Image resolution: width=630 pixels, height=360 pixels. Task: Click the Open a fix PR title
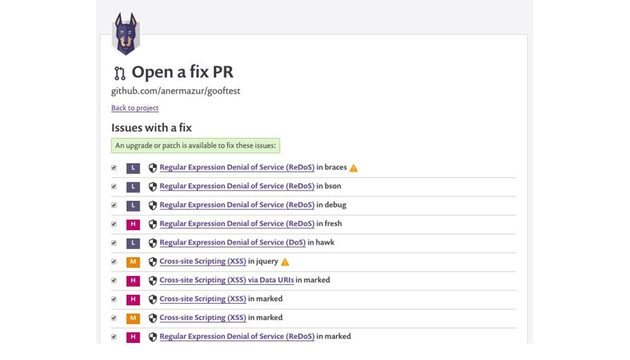pos(182,72)
